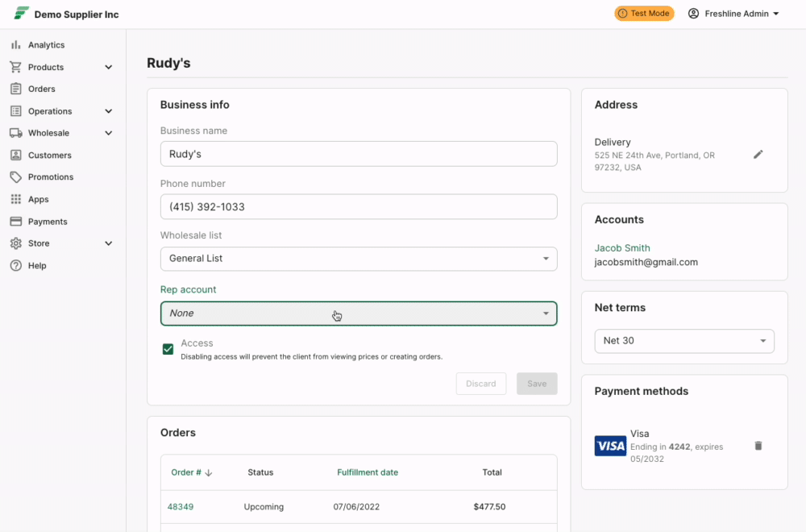This screenshot has width=806, height=532.
Task: Open the Jacob Smith account link
Action: pos(622,248)
